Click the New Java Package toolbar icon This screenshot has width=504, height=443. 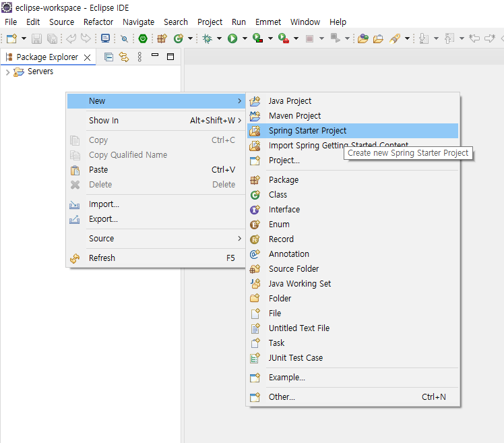tap(162, 38)
